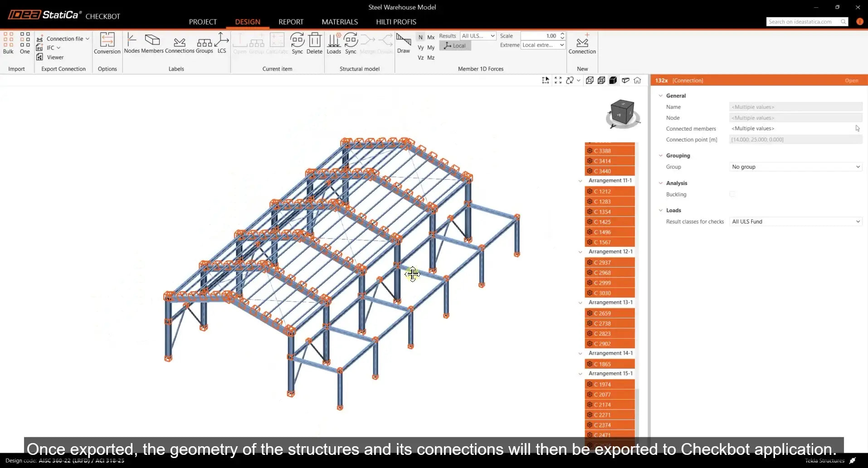The height and width of the screenshot is (468, 868).
Task: Reset to the home view
Action: click(637, 80)
